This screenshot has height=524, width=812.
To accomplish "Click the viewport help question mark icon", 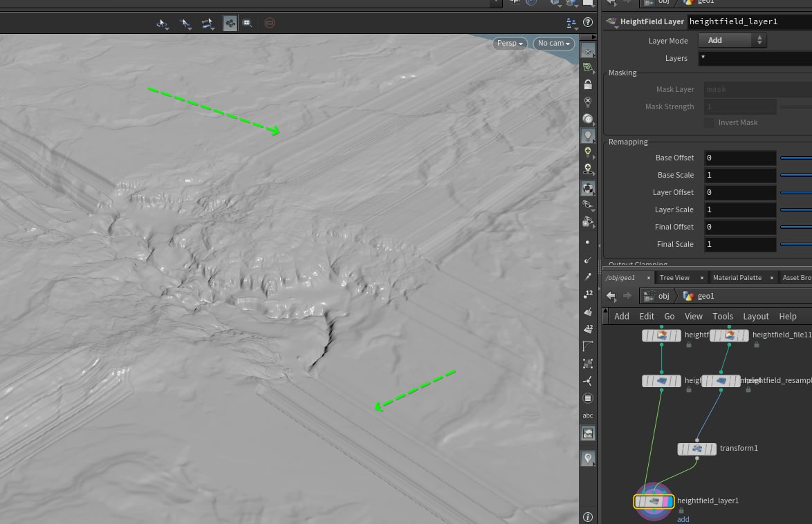I will pyautogui.click(x=588, y=22).
